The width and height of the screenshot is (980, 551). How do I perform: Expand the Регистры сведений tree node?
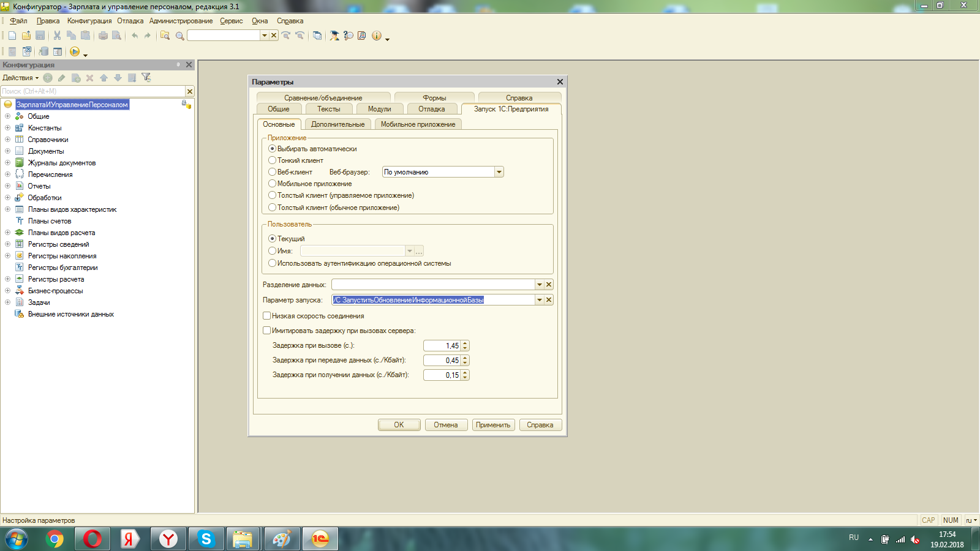(7, 244)
